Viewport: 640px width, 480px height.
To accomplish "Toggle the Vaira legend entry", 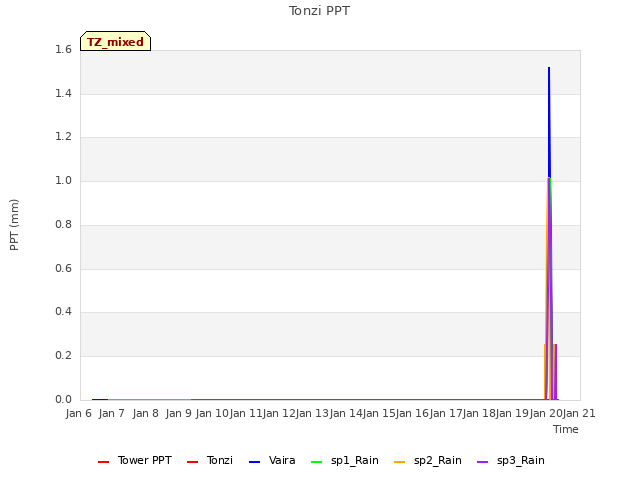I will 272,461.
